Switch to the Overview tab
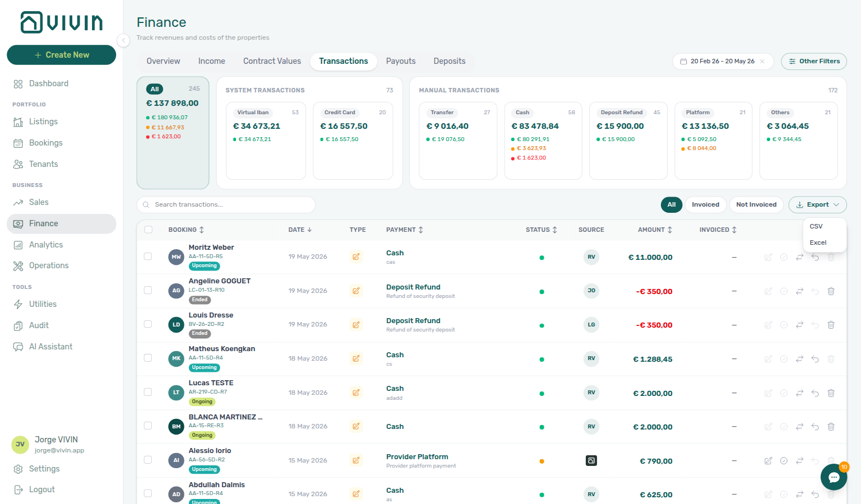The height and width of the screenshot is (504, 861). [163, 61]
